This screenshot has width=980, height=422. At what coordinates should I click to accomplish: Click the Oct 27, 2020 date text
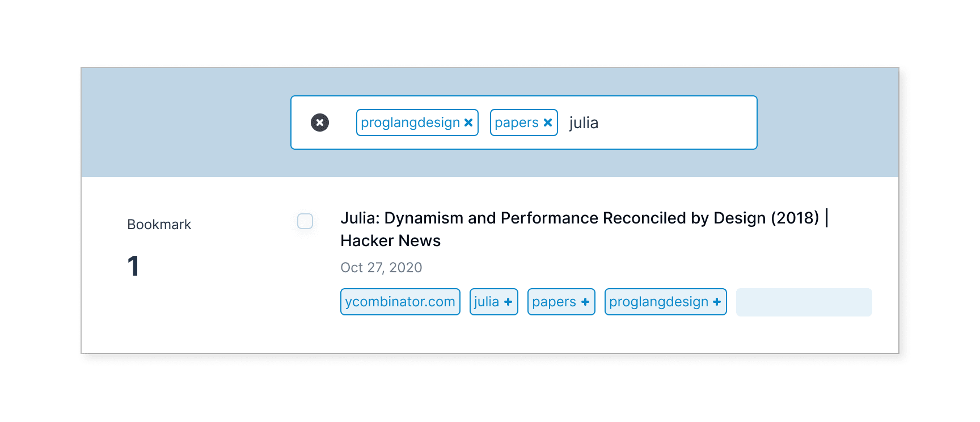[381, 268]
